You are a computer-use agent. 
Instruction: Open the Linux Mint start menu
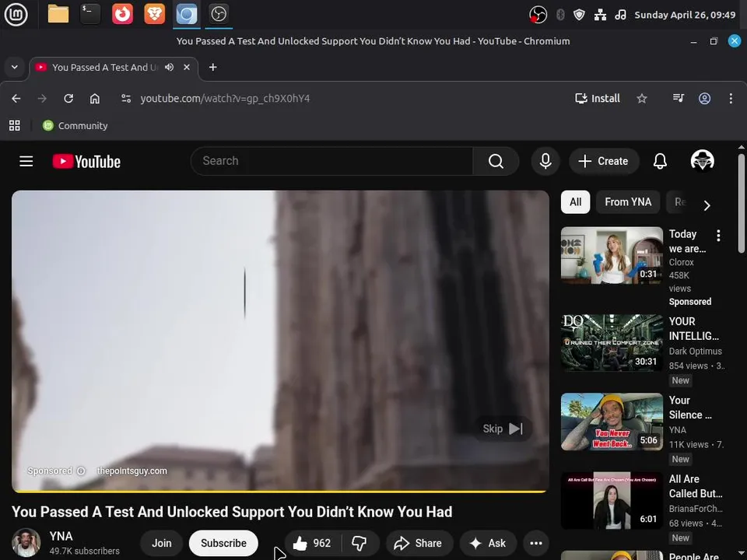(16, 14)
